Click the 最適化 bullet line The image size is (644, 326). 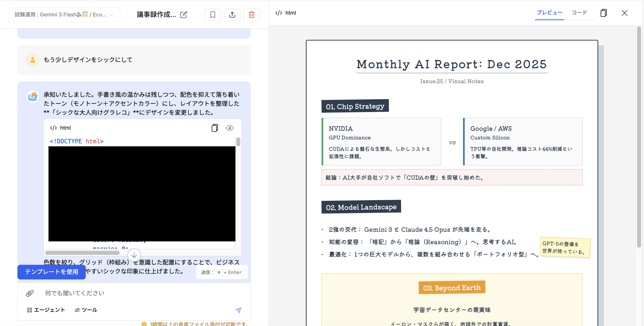click(x=434, y=254)
